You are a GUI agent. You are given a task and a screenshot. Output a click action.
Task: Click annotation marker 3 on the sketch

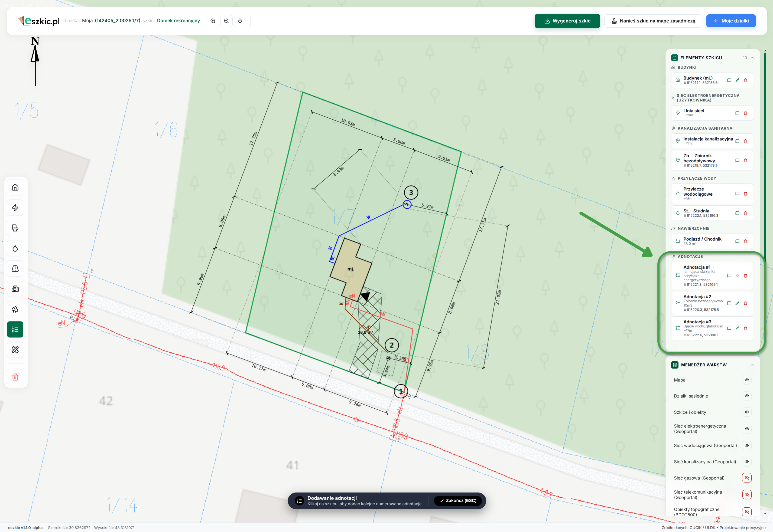click(411, 193)
